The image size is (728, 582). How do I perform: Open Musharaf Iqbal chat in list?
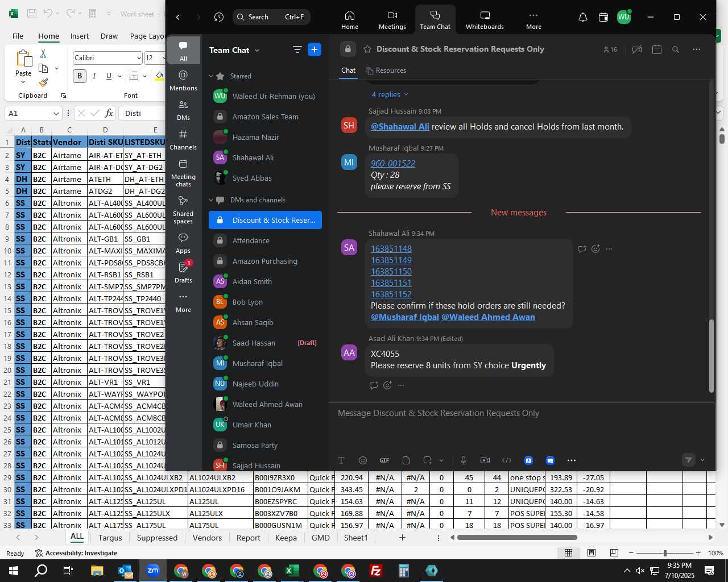point(265,363)
